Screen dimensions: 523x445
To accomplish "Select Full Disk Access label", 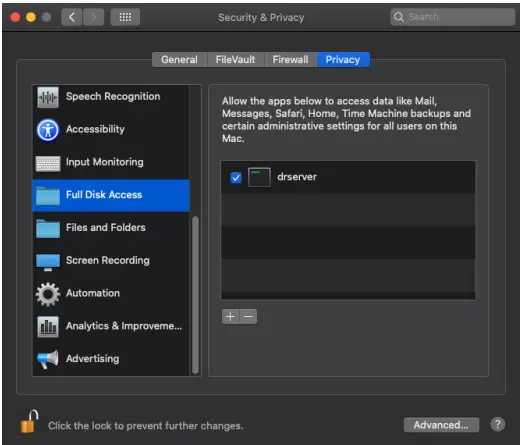I will click(x=104, y=194).
